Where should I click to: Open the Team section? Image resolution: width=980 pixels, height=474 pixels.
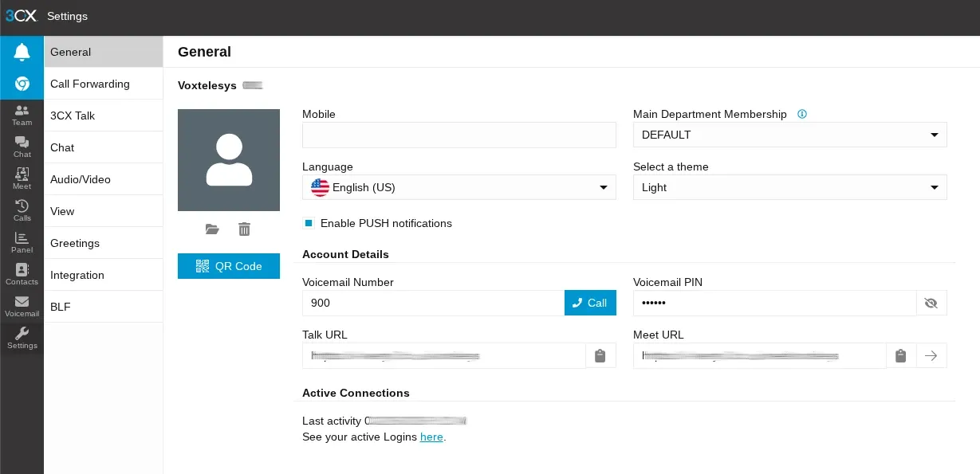tap(22, 116)
